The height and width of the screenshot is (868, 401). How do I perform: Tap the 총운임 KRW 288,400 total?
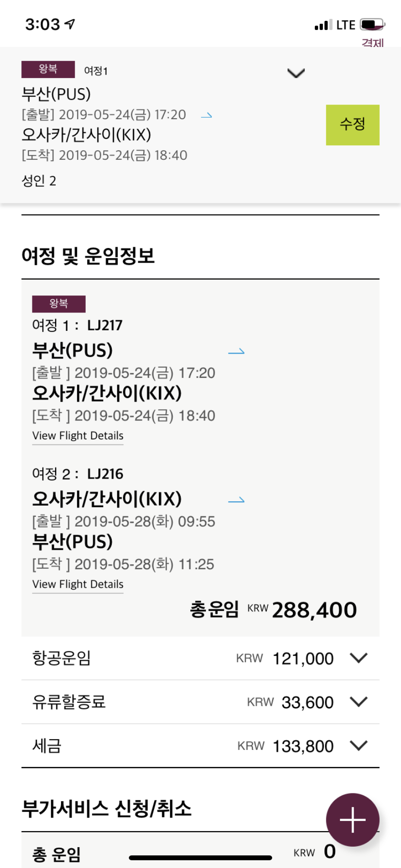(x=273, y=610)
